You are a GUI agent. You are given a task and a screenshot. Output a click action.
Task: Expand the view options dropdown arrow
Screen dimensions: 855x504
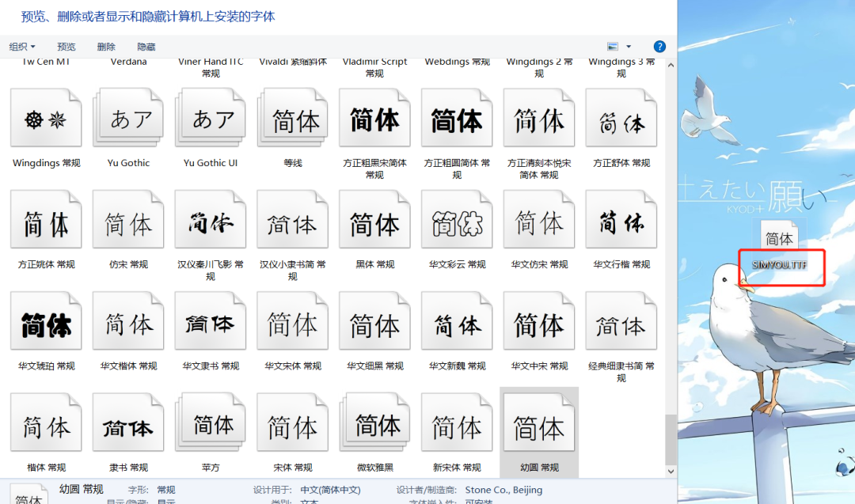click(628, 47)
